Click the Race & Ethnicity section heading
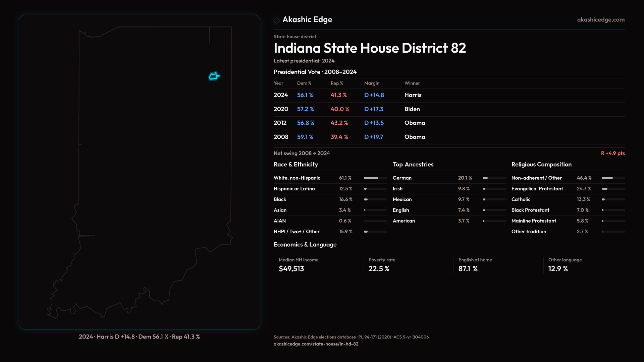 click(296, 165)
